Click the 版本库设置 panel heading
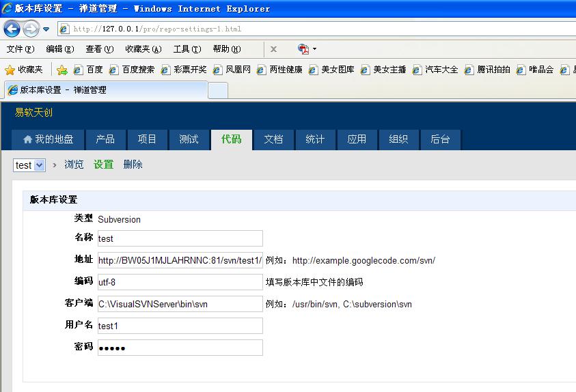This screenshot has height=392, width=576. (x=53, y=199)
